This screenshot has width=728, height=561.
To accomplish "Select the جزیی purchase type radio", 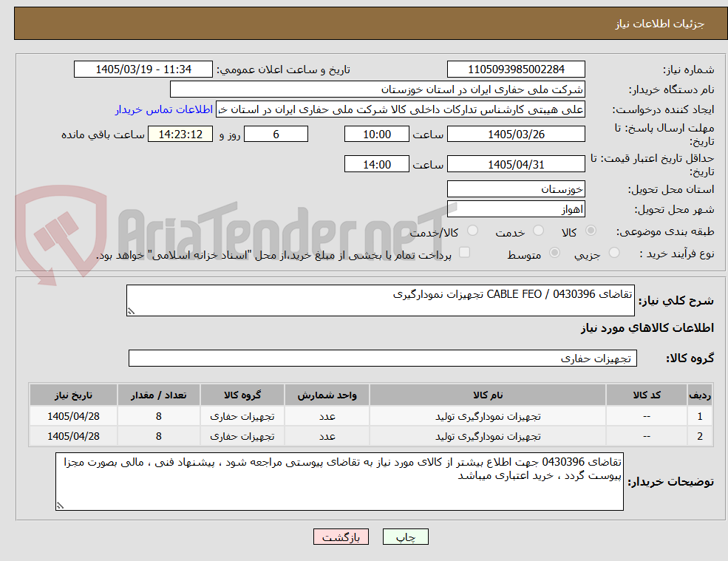I will coord(613,253).
